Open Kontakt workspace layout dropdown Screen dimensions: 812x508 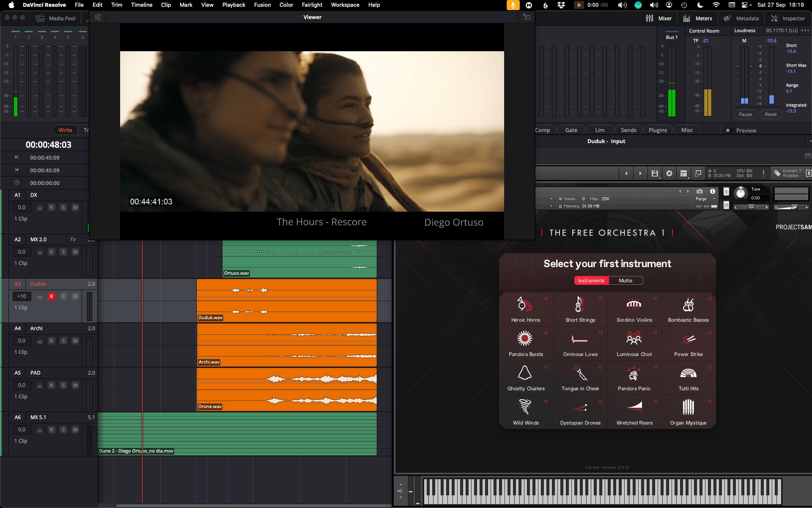pyautogui.click(x=684, y=173)
